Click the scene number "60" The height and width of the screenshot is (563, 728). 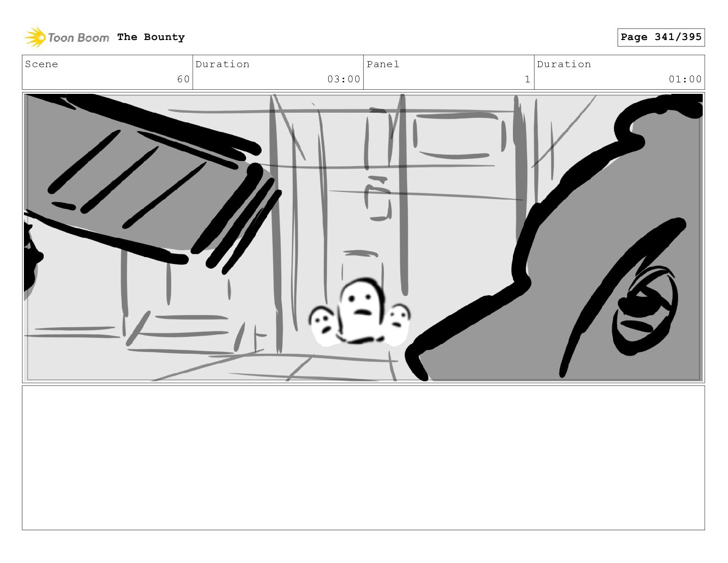click(x=183, y=79)
